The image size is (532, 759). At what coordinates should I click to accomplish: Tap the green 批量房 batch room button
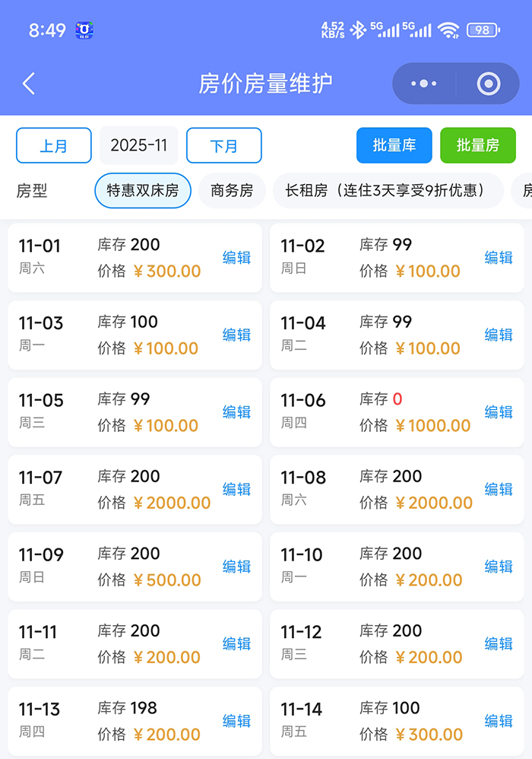click(478, 144)
